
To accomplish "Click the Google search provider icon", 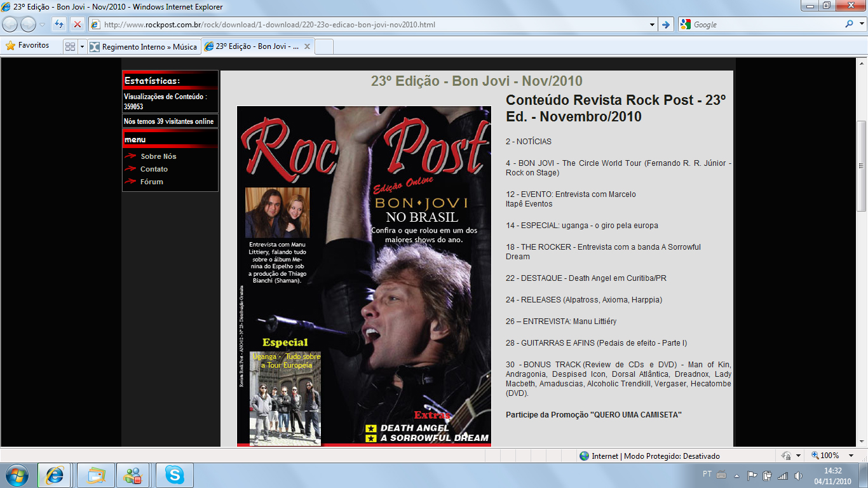I will (x=686, y=25).
